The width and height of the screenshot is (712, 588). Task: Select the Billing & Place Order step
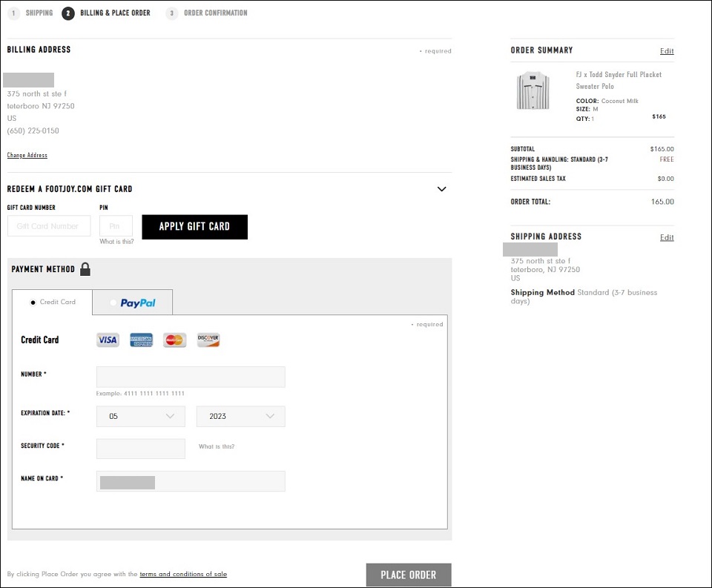point(115,13)
